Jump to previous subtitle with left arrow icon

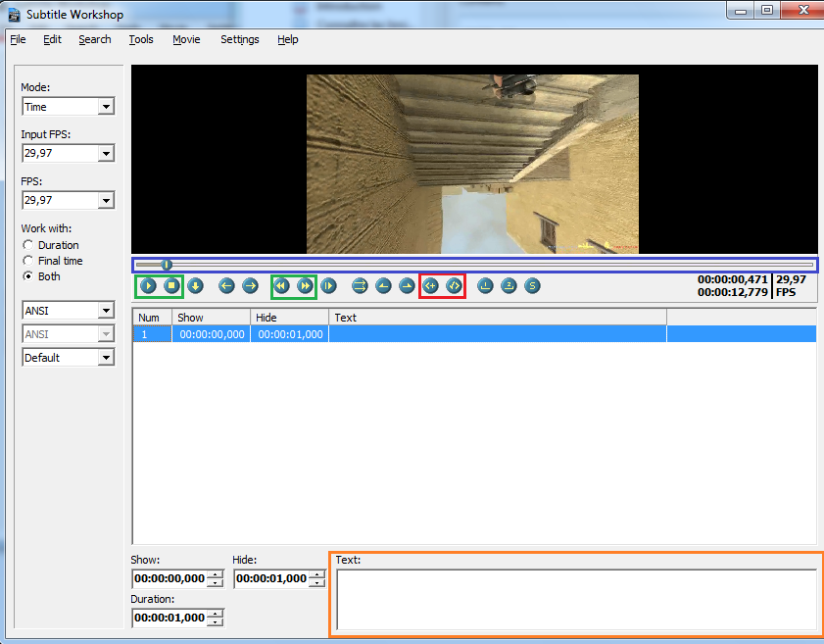(x=226, y=286)
